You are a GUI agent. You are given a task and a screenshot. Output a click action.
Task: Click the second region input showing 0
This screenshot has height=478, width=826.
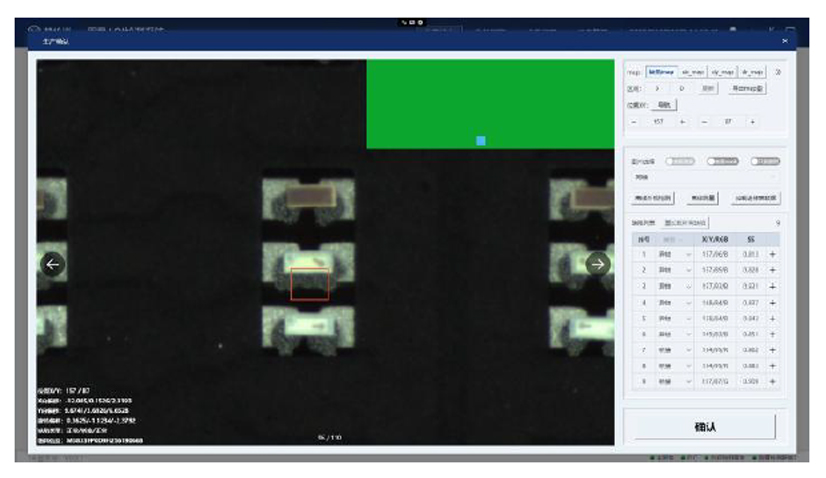682,89
